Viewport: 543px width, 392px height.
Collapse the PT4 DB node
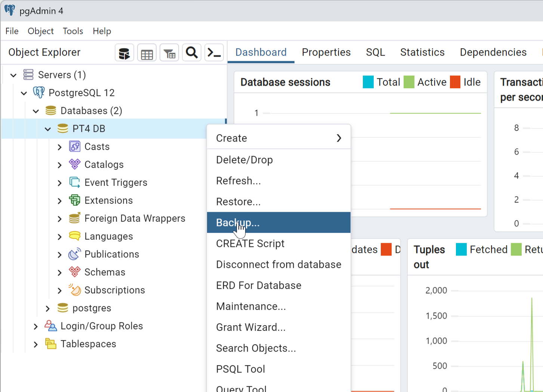48,129
